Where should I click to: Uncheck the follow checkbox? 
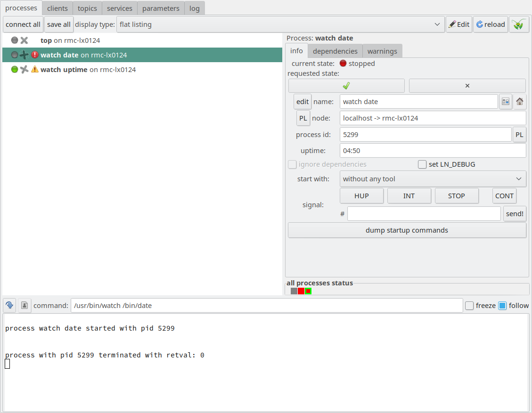[x=502, y=306]
